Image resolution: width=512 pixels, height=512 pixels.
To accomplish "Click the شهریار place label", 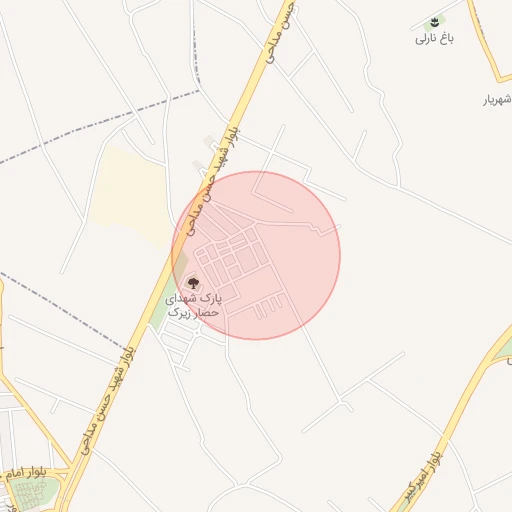I will pos(497,100).
